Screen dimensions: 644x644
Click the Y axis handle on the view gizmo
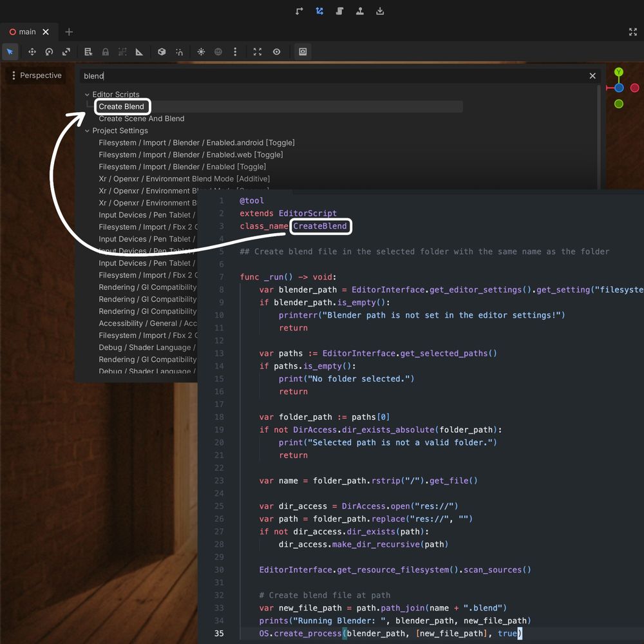pos(619,72)
